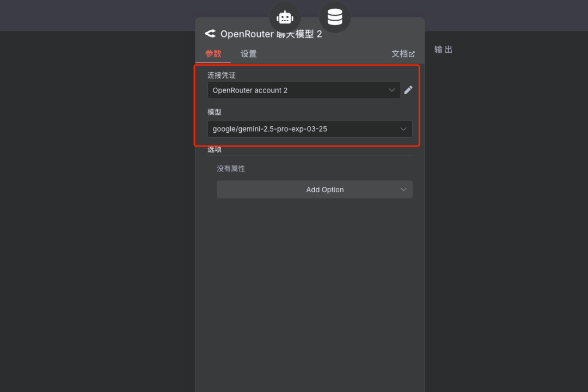This screenshot has height=392, width=588.
Task: Click the 模型 field label
Action: (215, 112)
